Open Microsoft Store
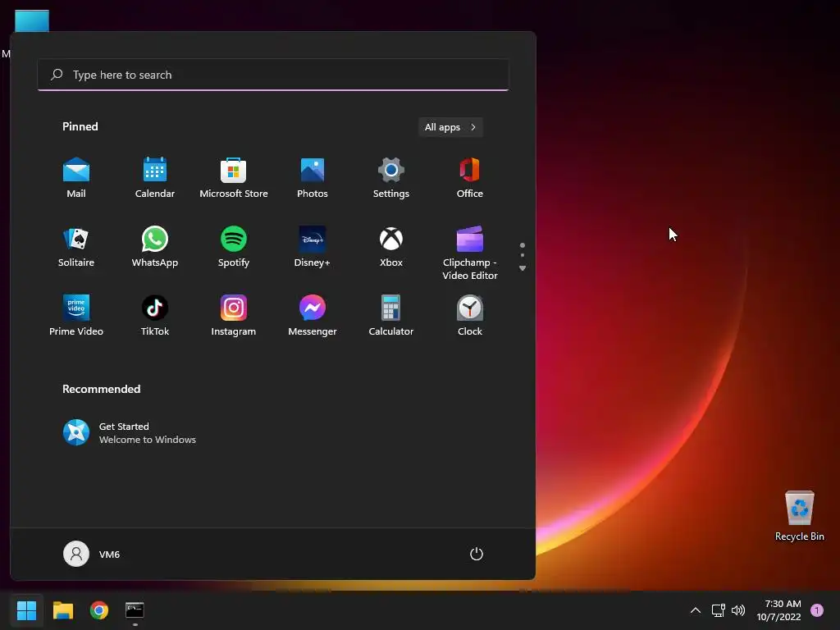 [x=234, y=178]
